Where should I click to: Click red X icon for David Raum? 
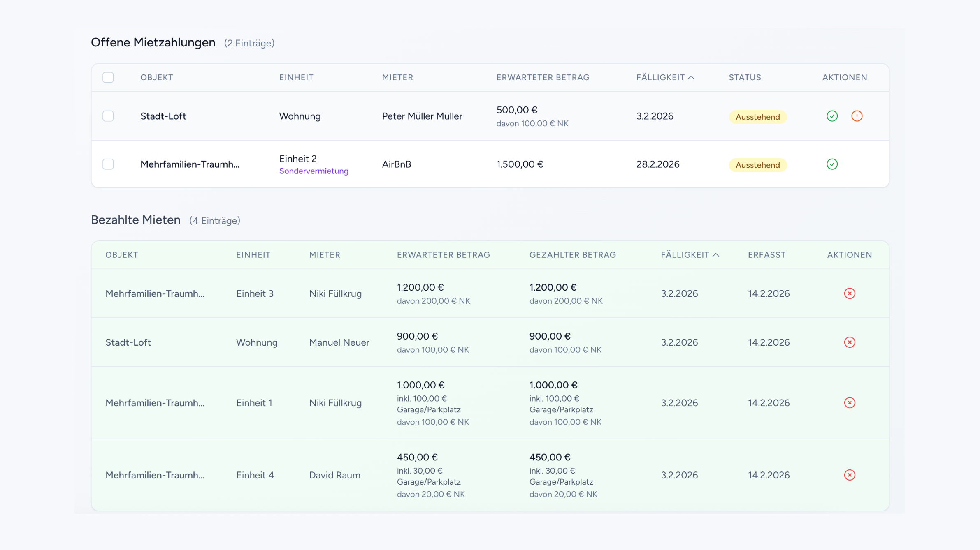[850, 475]
